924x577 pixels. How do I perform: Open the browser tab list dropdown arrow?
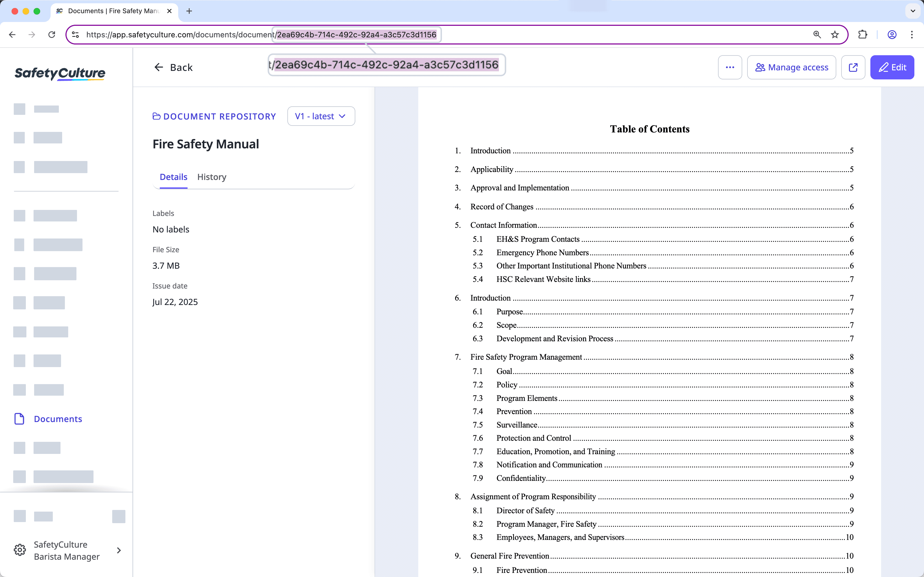pyautogui.click(x=912, y=11)
